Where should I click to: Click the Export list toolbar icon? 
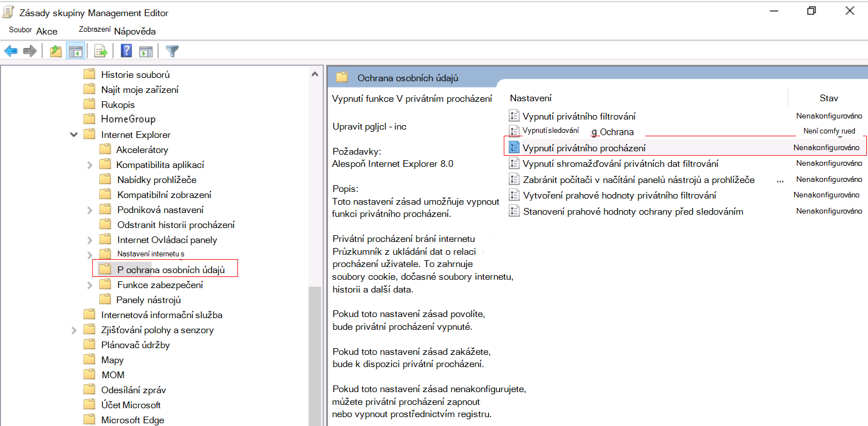(101, 52)
